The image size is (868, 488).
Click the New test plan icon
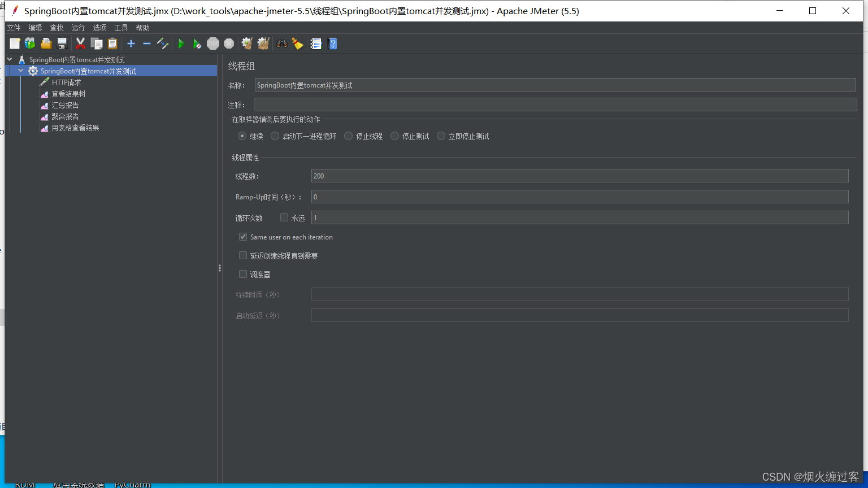[15, 43]
